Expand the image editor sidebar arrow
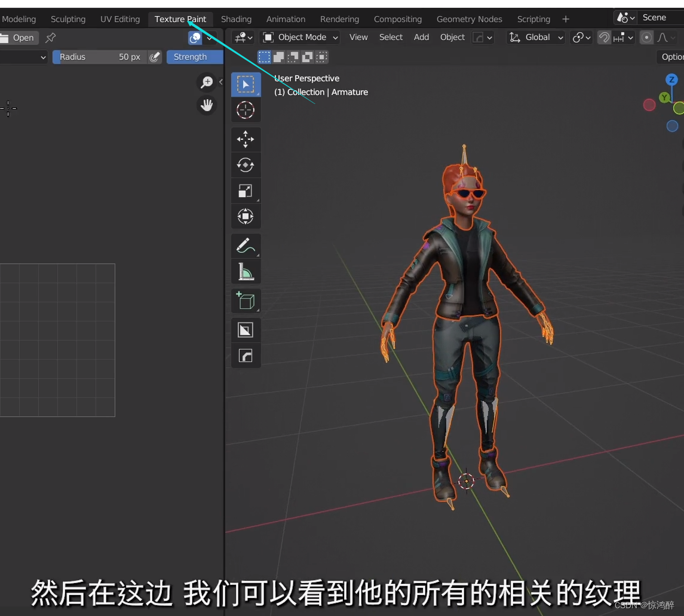This screenshot has height=616, width=684. [x=220, y=82]
